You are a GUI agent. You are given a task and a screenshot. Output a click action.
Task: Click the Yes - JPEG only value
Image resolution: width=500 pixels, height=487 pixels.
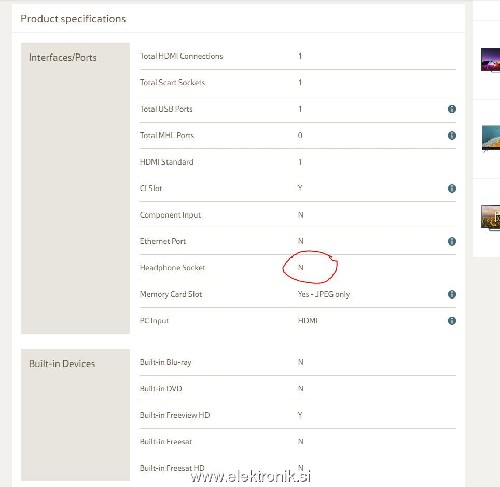pos(324,294)
